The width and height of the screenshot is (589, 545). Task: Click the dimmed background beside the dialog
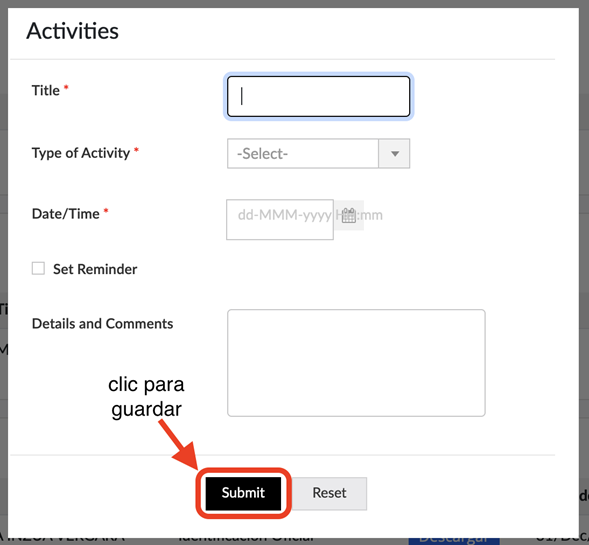[584, 263]
